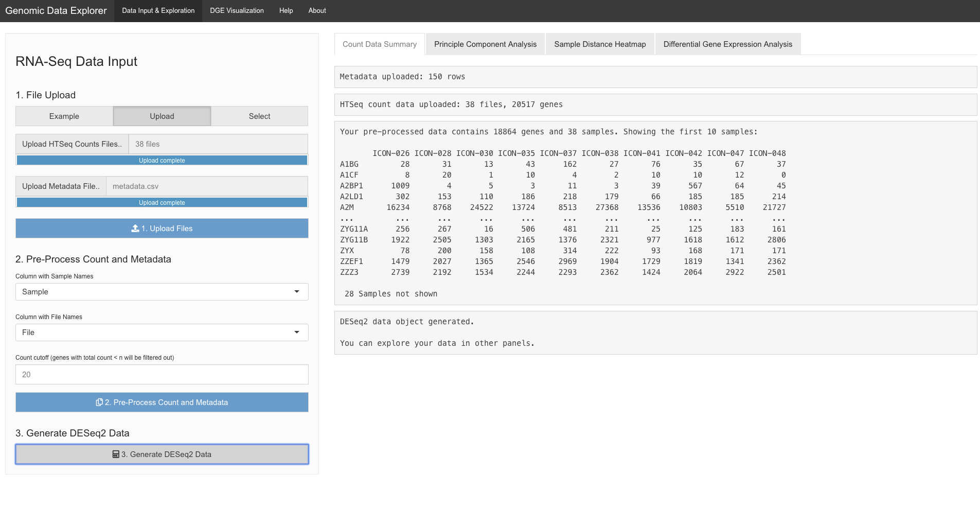Open the Help page in navbar
Screen dimensions: 980x509
[x=286, y=11]
